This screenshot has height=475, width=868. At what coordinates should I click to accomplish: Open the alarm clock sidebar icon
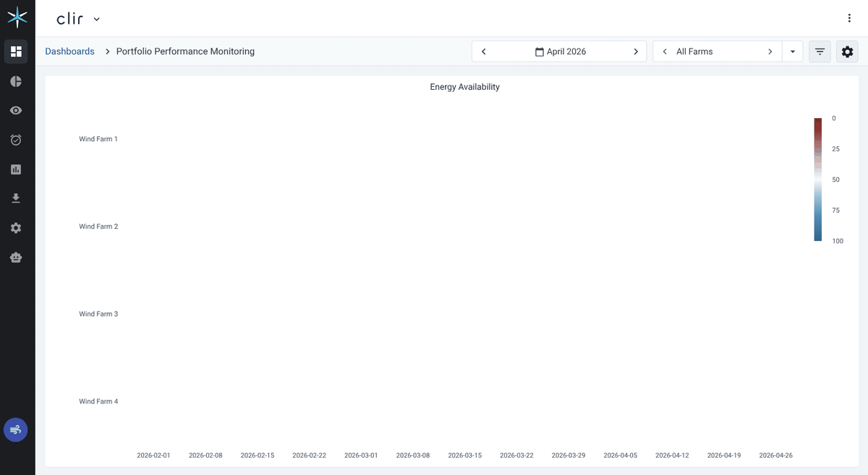point(16,140)
